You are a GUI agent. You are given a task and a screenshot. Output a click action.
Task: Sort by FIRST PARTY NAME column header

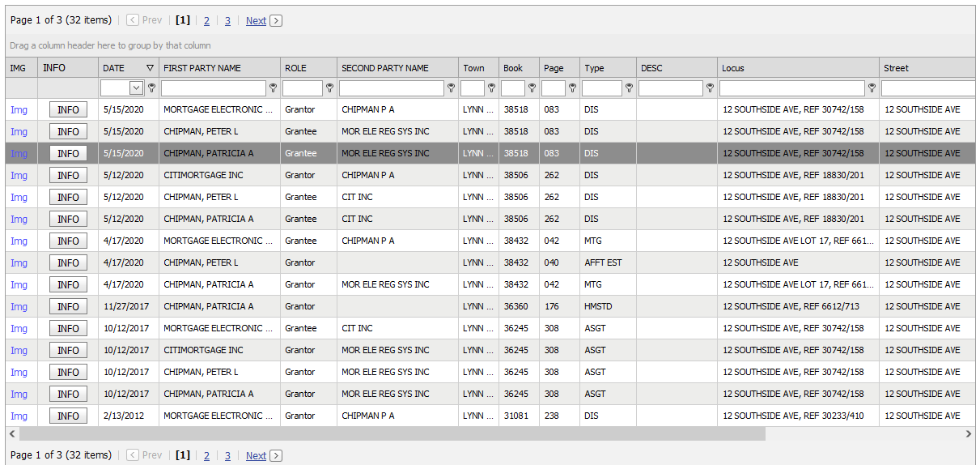[x=219, y=68]
